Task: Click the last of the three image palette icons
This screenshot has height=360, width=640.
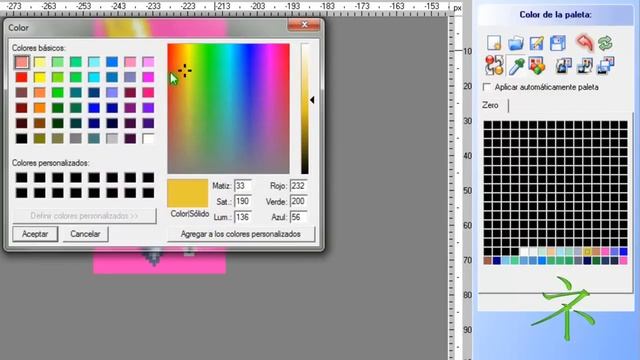Action: 605,66
